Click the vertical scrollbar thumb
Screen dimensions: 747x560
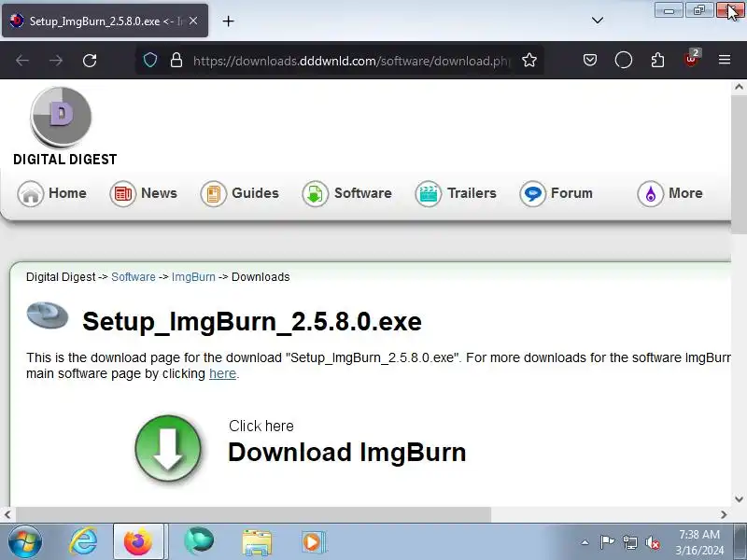click(x=739, y=164)
